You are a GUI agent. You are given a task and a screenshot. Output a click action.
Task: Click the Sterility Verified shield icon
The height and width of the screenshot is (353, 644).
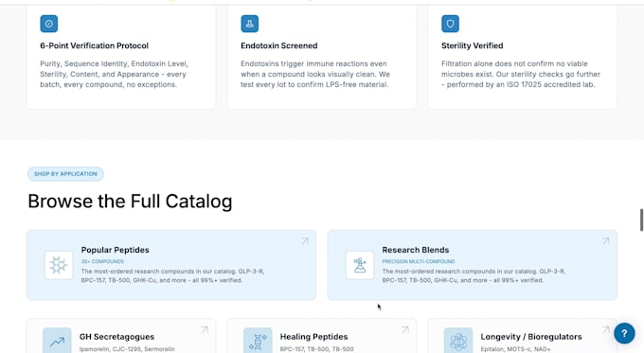[x=450, y=24]
